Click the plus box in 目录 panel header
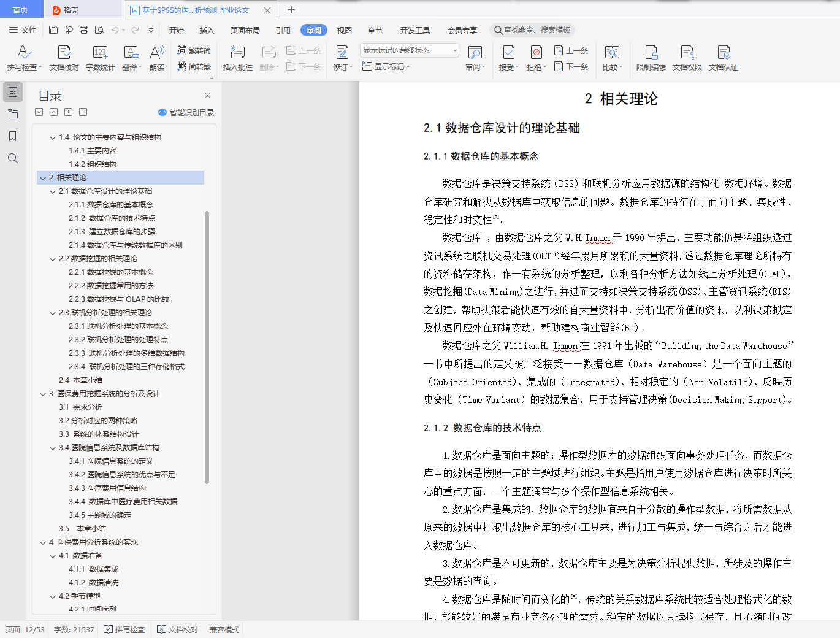 (x=69, y=112)
